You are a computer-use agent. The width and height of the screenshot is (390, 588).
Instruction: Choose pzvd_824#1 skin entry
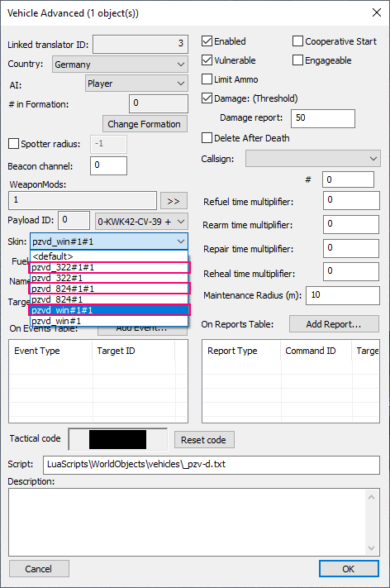(x=109, y=299)
